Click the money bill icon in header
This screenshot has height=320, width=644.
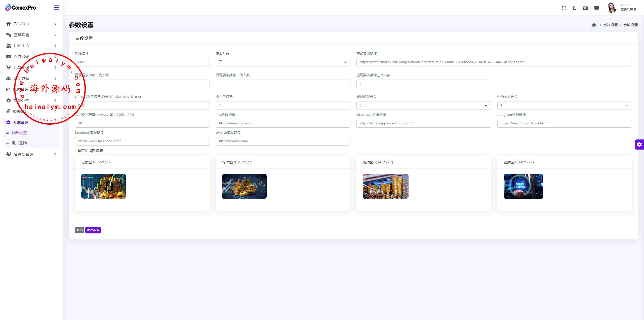click(585, 8)
